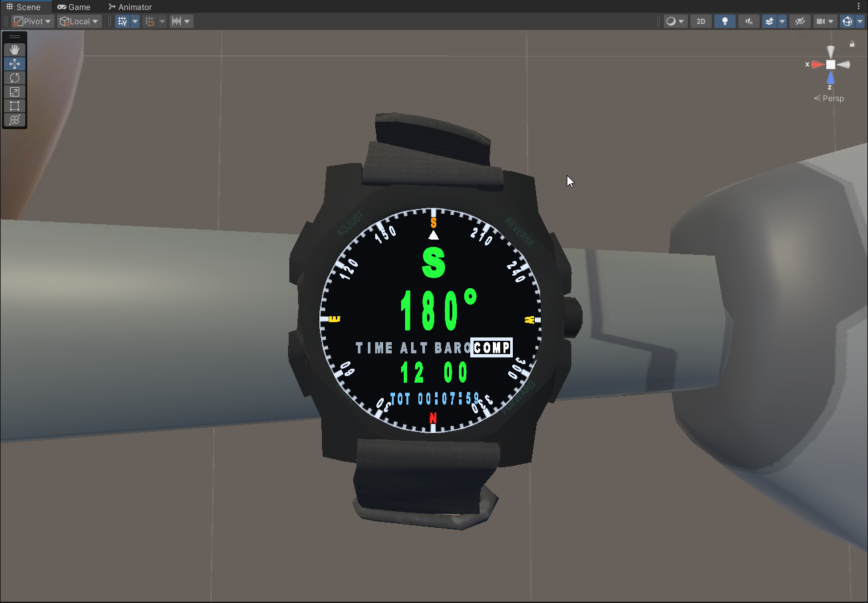The width and height of the screenshot is (868, 603).
Task: Click the 180° heading readout
Action: [439, 310]
